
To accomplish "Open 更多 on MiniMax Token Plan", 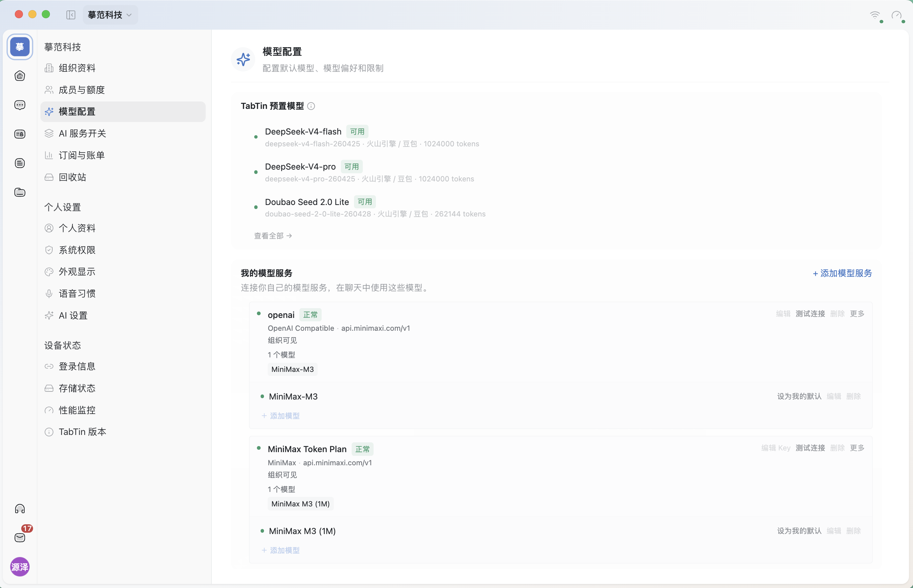I will coord(857,448).
